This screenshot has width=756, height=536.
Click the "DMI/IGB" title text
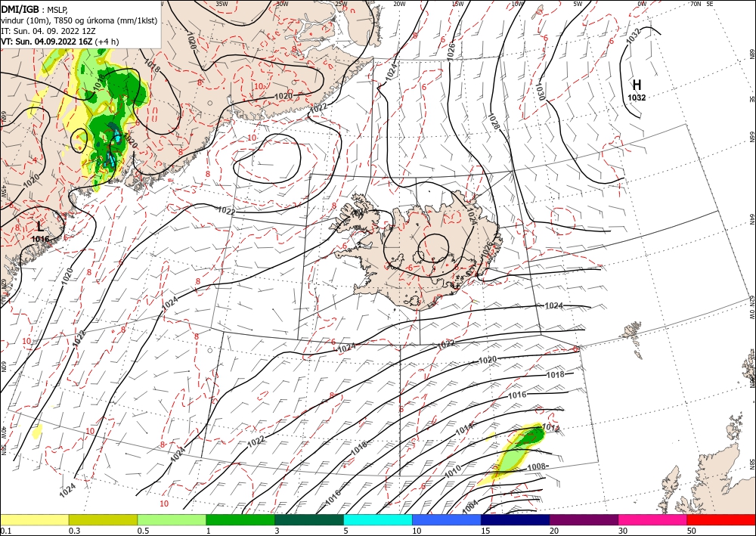[x=20, y=8]
